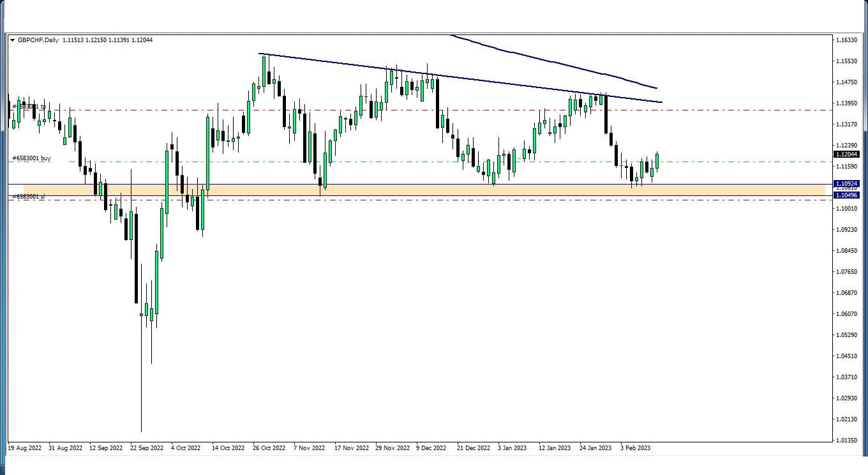The height and width of the screenshot is (475, 868).
Task: Click the 1.13170 price scale label
Action: 846,124
